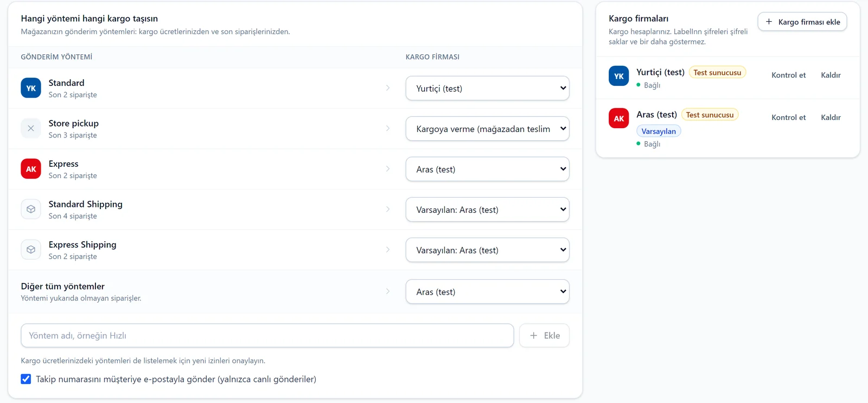Click Kontrol et for Aras (test)
The width and height of the screenshot is (868, 403).
click(788, 117)
